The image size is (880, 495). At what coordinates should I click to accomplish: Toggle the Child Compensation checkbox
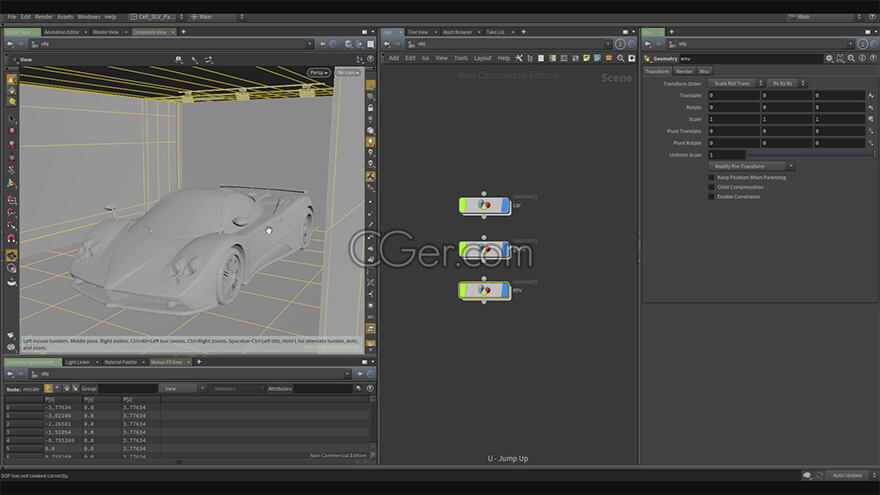711,187
